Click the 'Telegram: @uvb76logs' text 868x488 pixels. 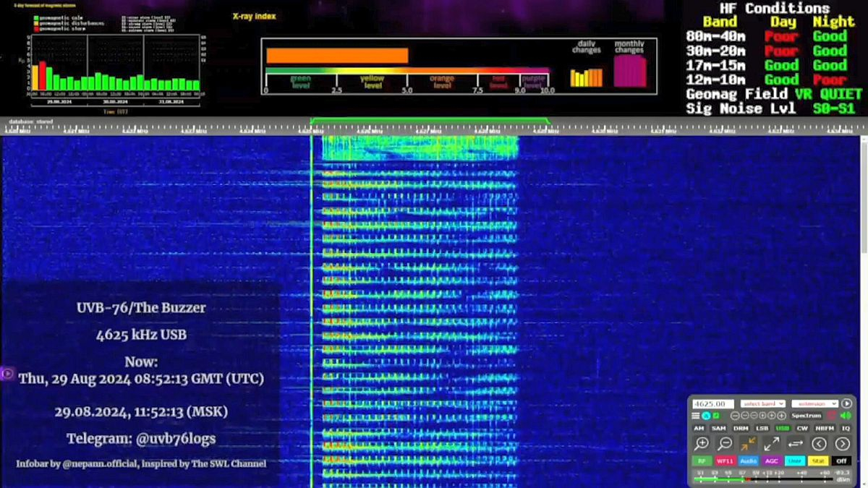[x=141, y=439]
